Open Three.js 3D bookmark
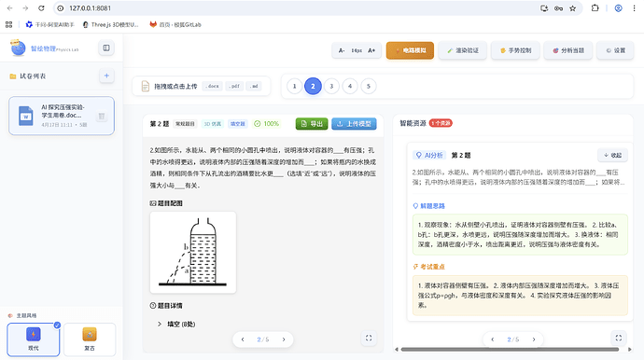The image size is (644, 360). 111,24
